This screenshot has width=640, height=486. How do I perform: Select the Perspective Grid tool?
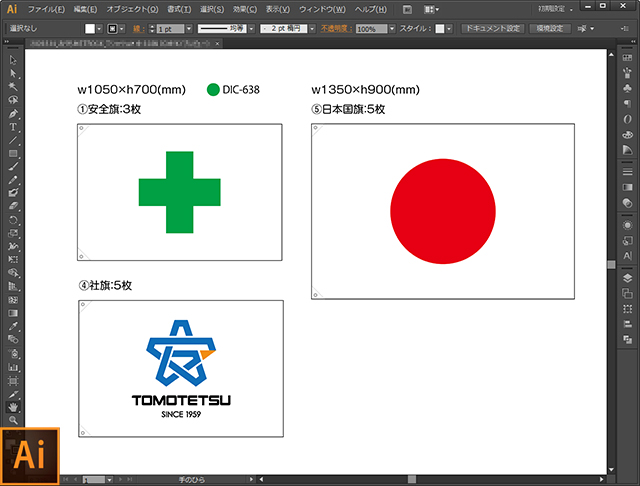click(x=13, y=286)
